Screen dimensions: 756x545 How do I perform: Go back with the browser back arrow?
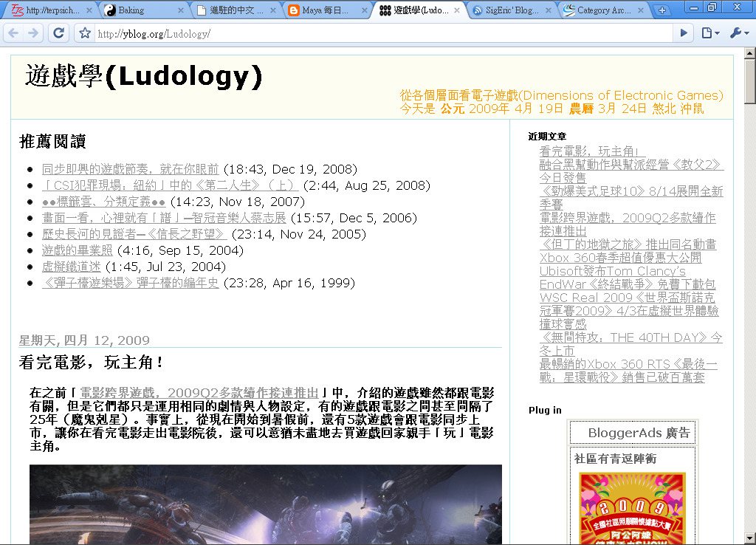pyautogui.click(x=13, y=32)
